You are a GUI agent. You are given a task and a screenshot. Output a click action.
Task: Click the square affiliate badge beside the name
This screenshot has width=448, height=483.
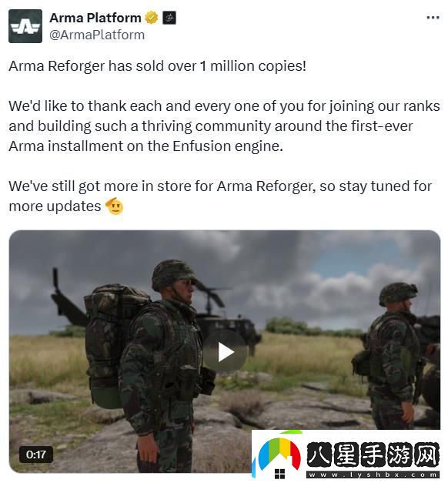click(169, 18)
